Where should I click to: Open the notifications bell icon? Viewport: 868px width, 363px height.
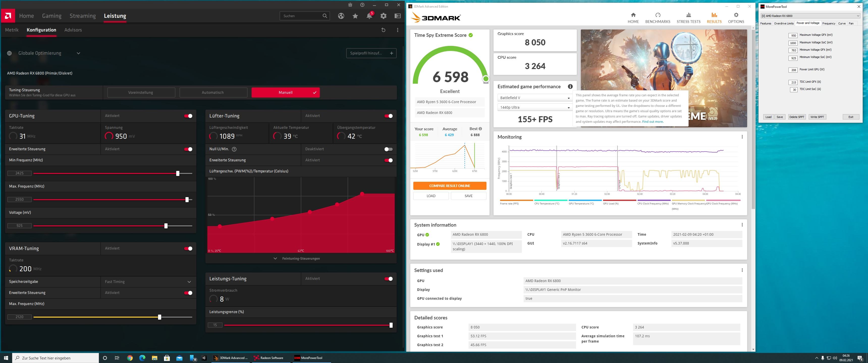click(369, 16)
